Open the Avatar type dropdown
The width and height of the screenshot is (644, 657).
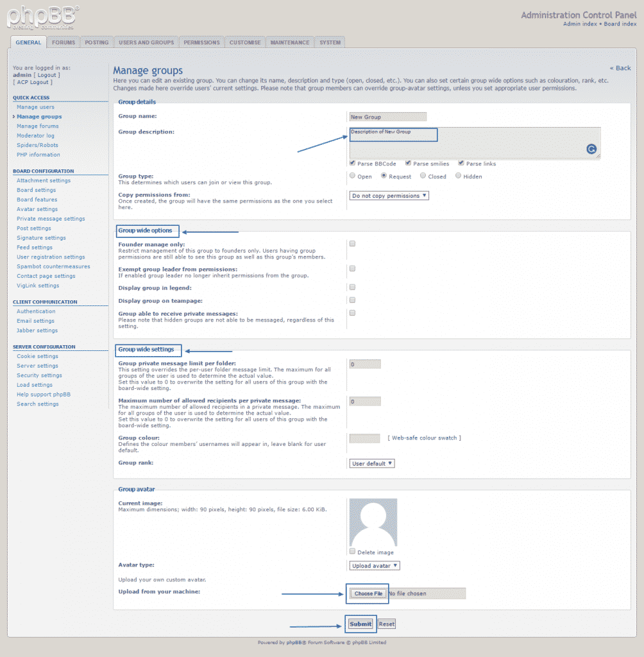point(374,565)
